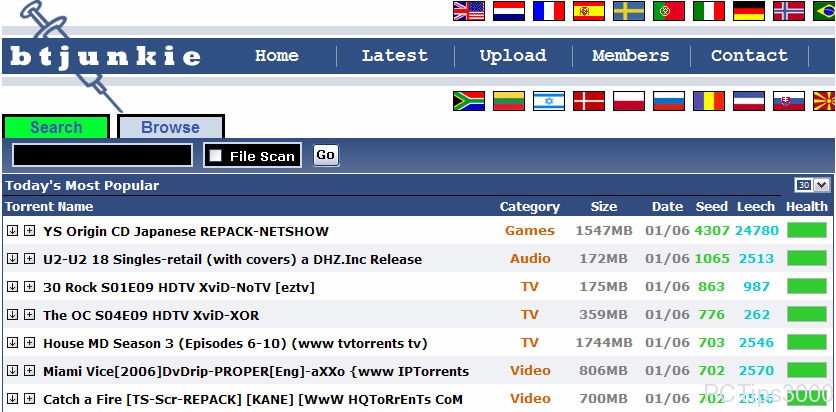Click the TV category of 30 Rock row

[x=530, y=287]
